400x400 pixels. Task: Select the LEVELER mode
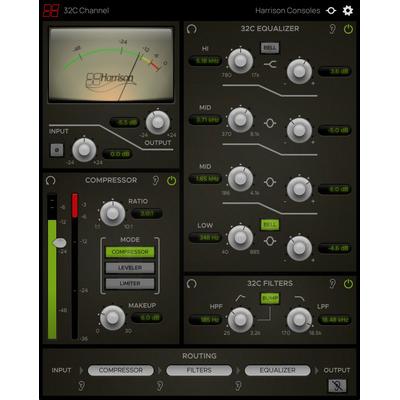point(130,268)
